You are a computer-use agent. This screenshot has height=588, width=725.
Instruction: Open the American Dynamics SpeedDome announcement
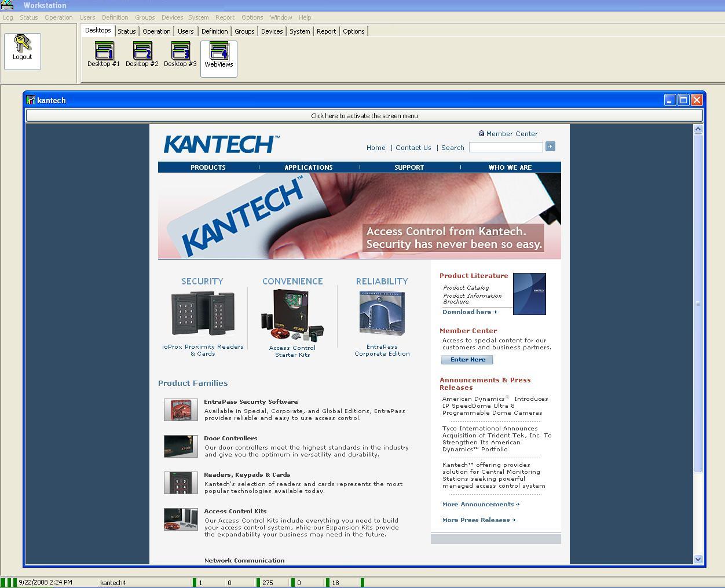495,406
